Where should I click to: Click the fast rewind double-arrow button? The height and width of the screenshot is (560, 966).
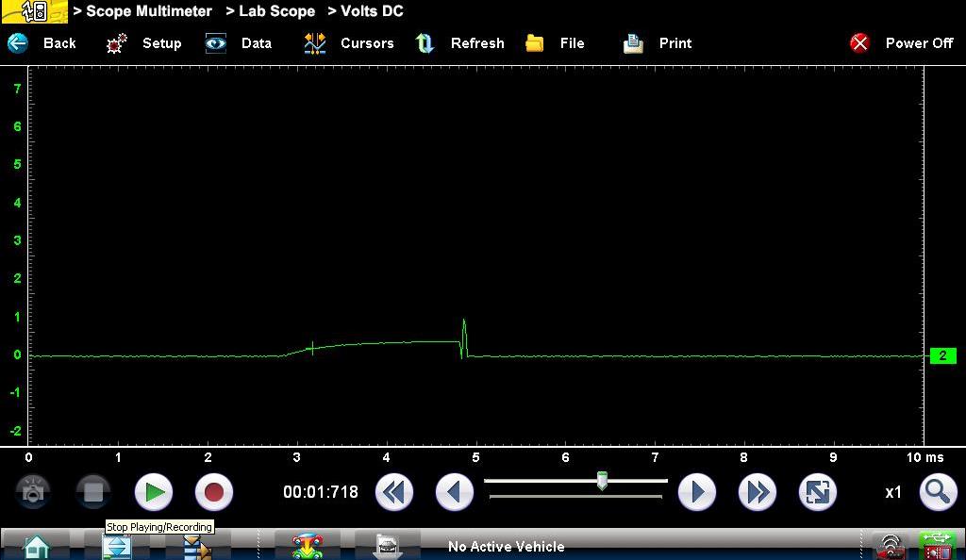coord(394,492)
